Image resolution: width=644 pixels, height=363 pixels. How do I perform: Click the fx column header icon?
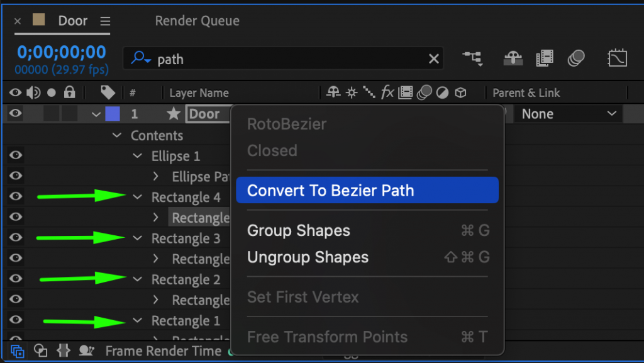tap(387, 92)
